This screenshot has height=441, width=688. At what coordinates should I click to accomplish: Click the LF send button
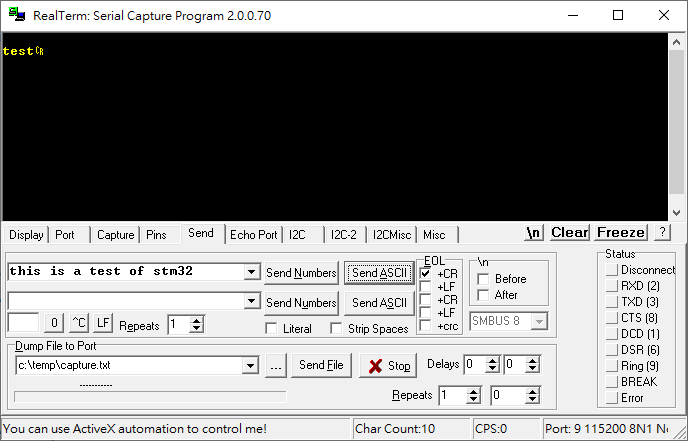tap(103, 323)
